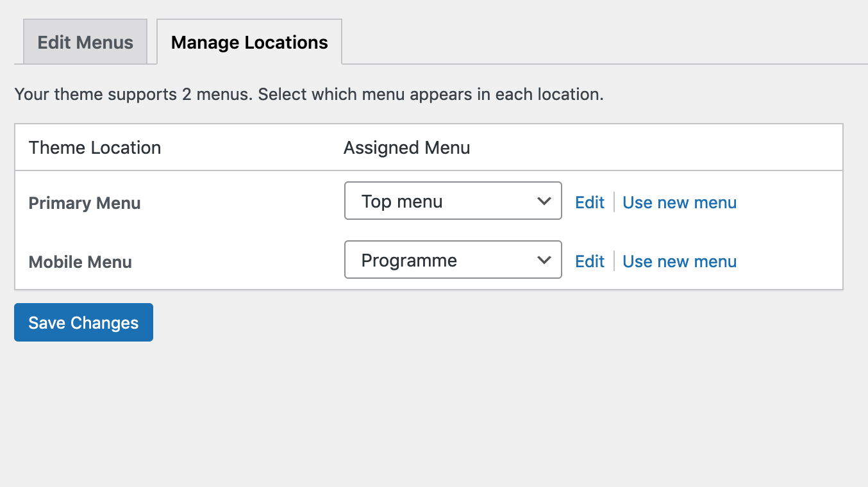Click the Assigned Menu column header

(406, 148)
